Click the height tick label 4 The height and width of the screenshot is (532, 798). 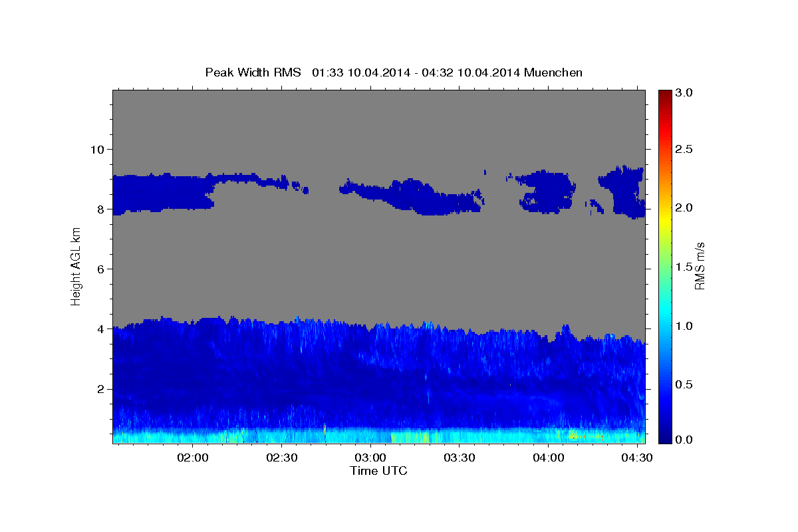(x=101, y=329)
